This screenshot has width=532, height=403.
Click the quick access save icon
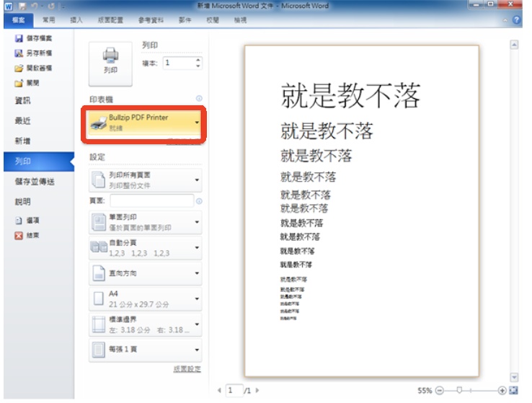pos(22,6)
